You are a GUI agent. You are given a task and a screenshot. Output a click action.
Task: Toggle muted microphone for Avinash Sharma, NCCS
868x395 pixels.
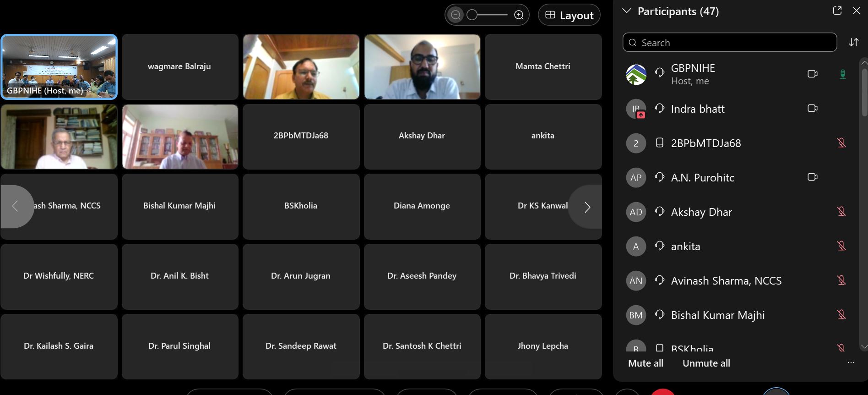pyautogui.click(x=841, y=280)
